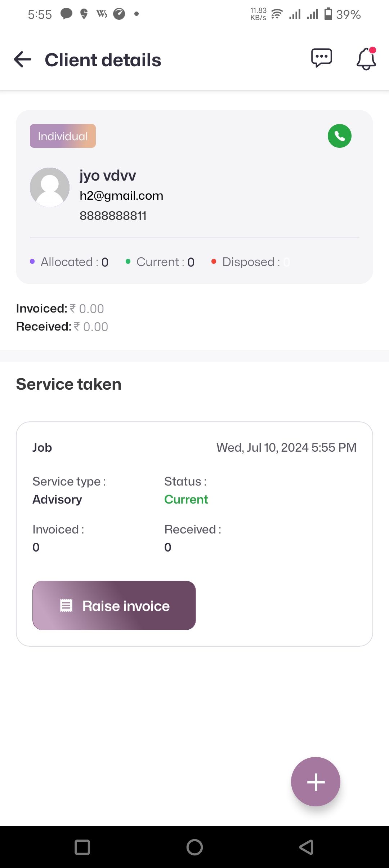Screen dimensions: 389x868
Task: Tap the purple plus floating button
Action: point(316,782)
